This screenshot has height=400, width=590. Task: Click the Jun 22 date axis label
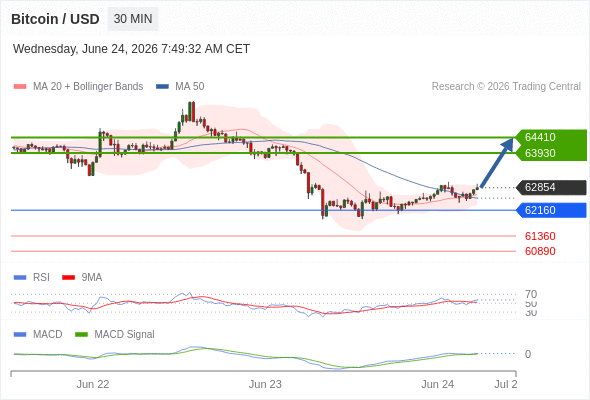click(x=93, y=384)
